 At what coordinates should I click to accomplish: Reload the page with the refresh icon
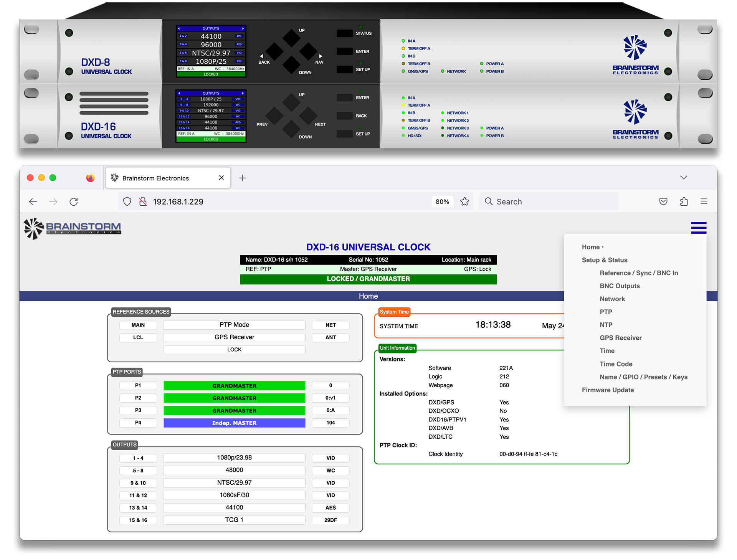point(74,202)
